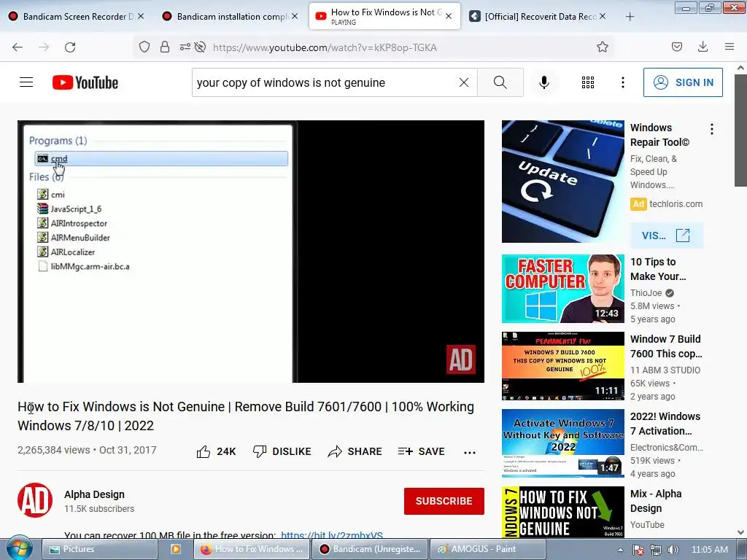Open Alpha Design channel avatar
The height and width of the screenshot is (560, 747).
pos(35,500)
